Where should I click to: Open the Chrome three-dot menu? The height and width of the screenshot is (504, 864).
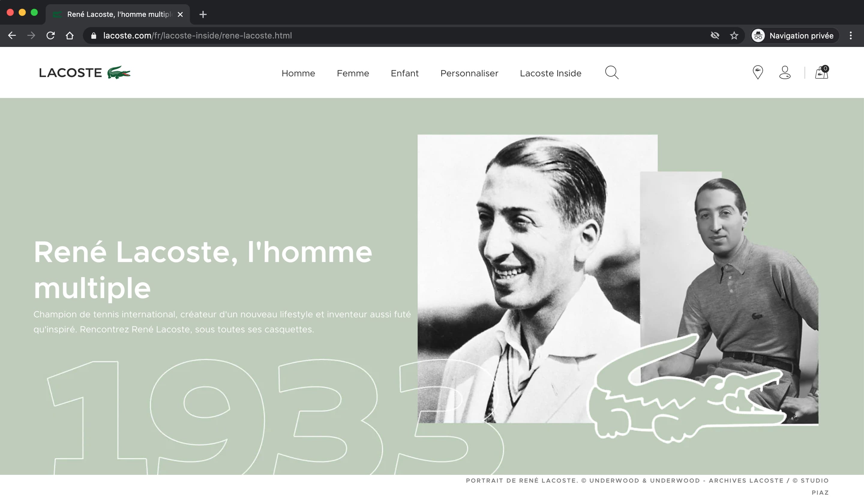point(850,36)
